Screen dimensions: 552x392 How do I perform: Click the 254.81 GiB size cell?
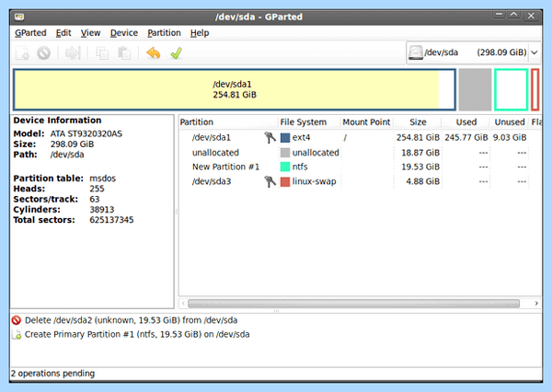pos(418,137)
